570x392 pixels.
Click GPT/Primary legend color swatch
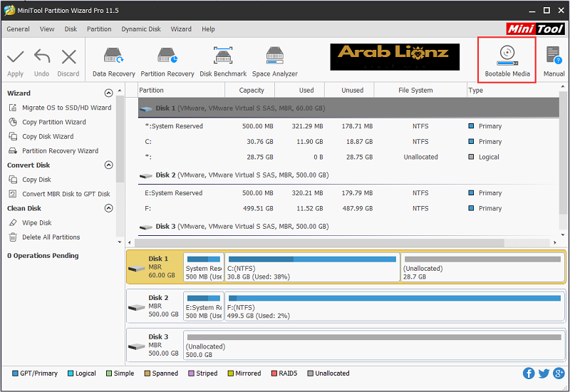(x=15, y=373)
